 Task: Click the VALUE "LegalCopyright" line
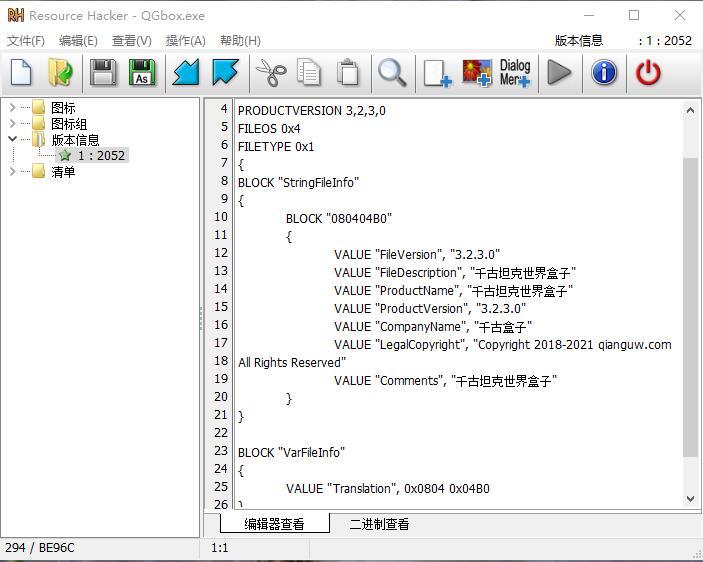point(503,344)
